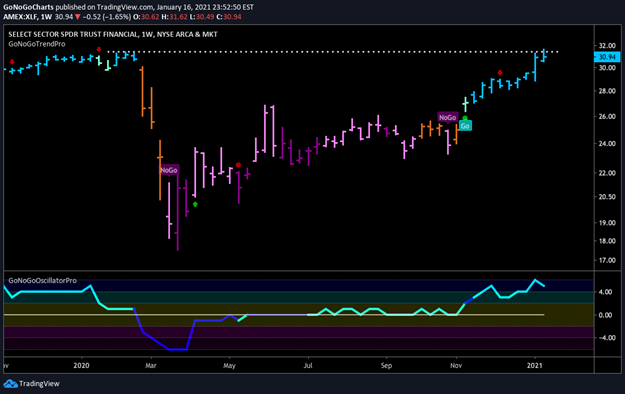Click the 24.00 price axis value
Screen dimensions: 625x394
tap(607, 144)
